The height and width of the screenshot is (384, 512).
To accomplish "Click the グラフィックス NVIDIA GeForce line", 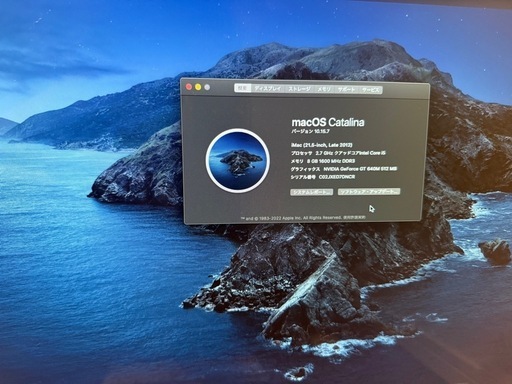I will 344,169.
